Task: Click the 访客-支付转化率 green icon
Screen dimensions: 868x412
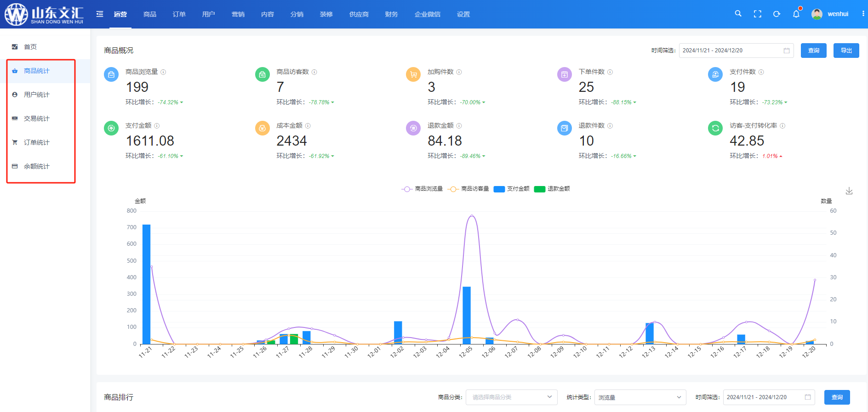Action: click(x=715, y=128)
